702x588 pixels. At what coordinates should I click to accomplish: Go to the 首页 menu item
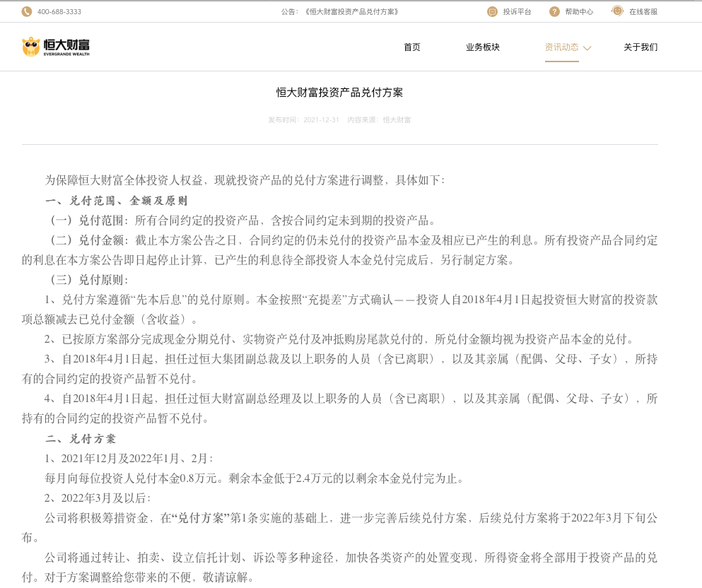click(x=412, y=47)
